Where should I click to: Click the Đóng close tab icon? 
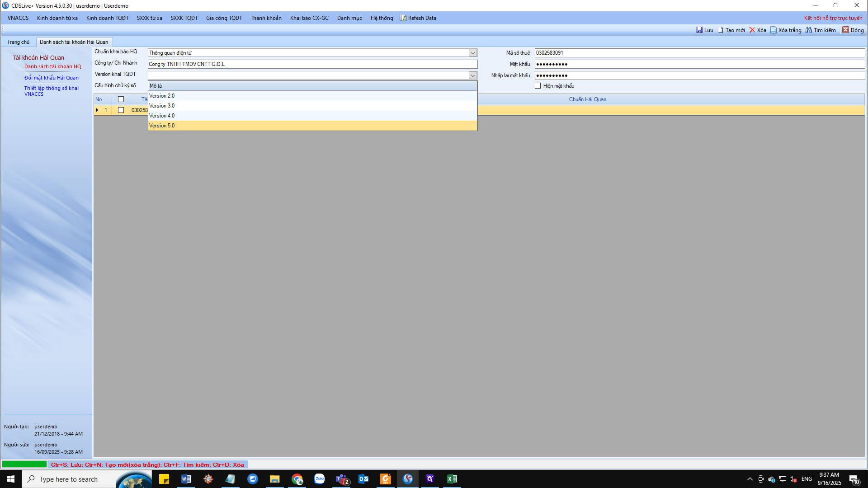(x=845, y=30)
